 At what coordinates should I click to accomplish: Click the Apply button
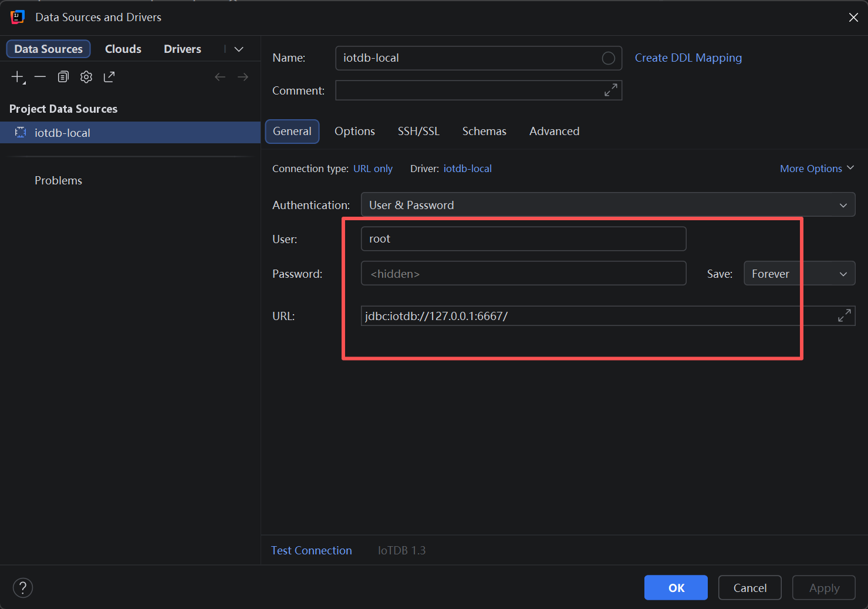click(824, 588)
